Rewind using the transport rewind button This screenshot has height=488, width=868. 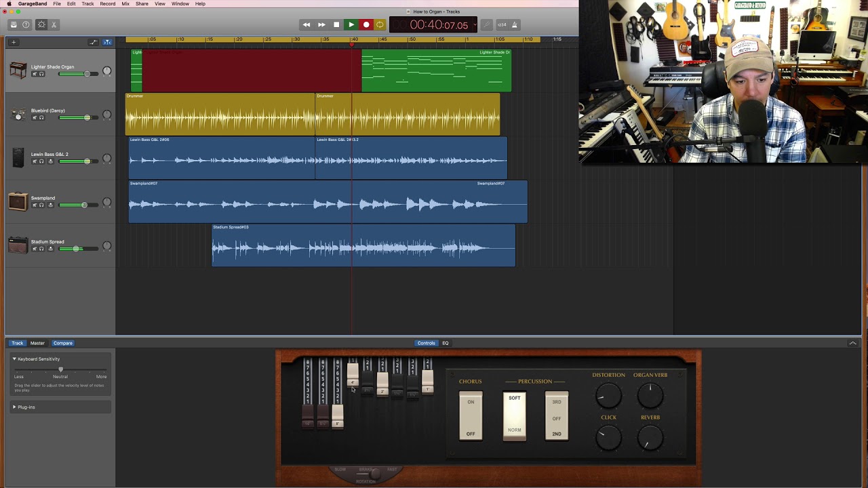point(307,24)
